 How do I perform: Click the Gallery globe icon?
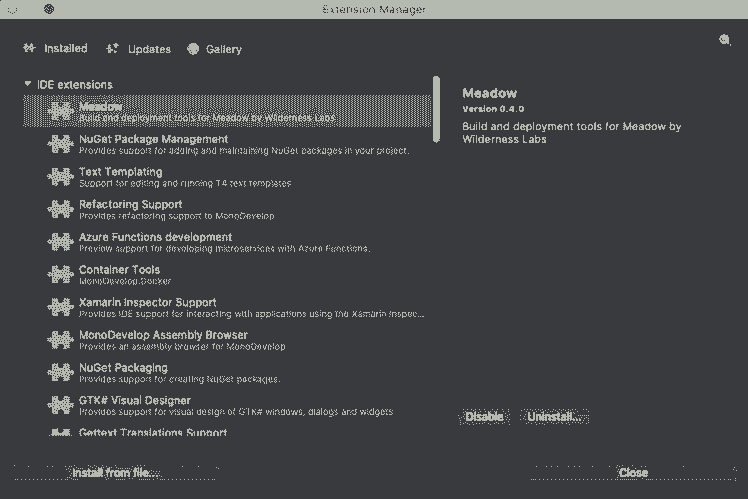193,49
